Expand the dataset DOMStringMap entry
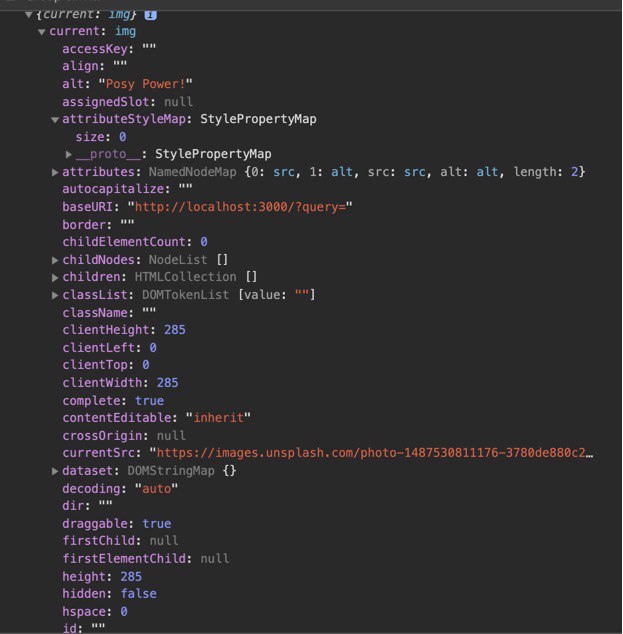Image resolution: width=623 pixels, height=634 pixels. pyautogui.click(x=55, y=471)
